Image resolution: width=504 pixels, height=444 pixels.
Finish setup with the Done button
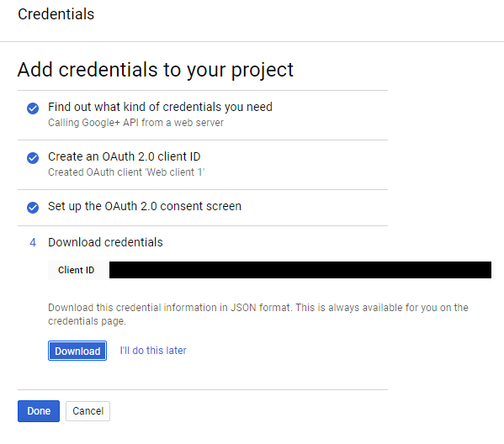point(39,411)
